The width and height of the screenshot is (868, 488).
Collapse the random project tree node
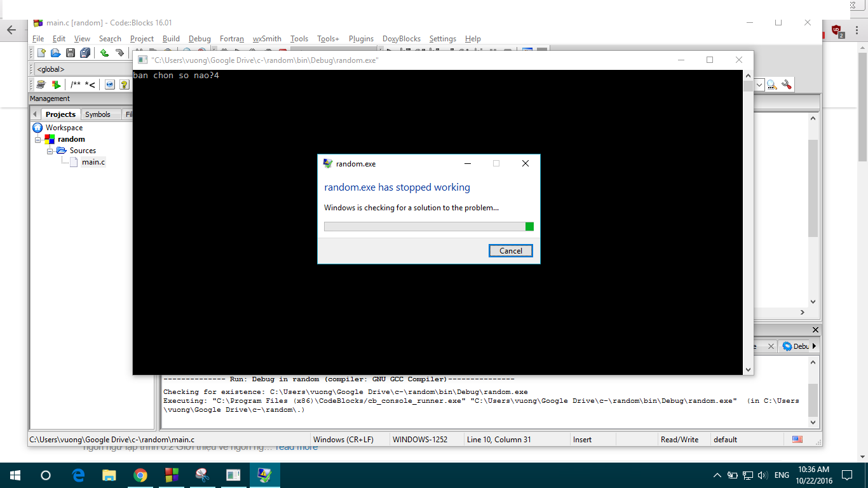pos(38,139)
